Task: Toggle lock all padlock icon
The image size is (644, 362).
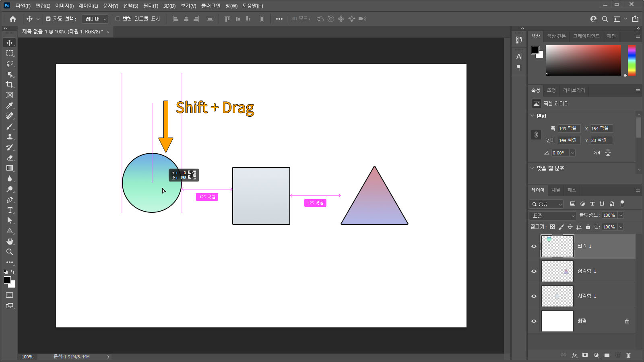Action: [x=588, y=227]
